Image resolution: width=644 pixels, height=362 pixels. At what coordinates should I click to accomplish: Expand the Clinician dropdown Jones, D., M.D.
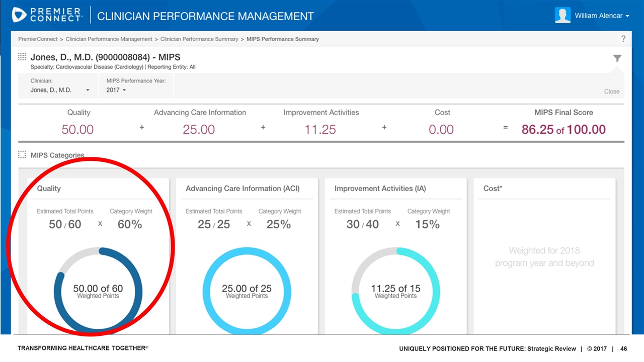pos(60,90)
